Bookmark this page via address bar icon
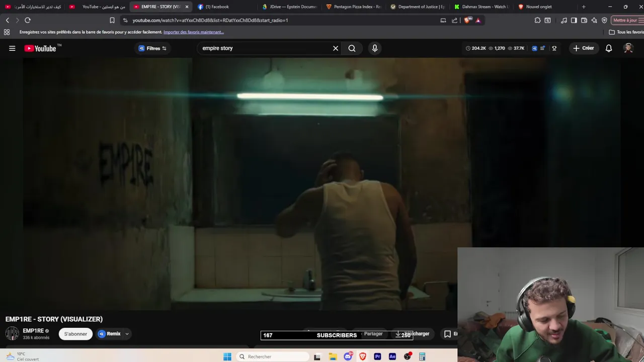 tap(112, 20)
